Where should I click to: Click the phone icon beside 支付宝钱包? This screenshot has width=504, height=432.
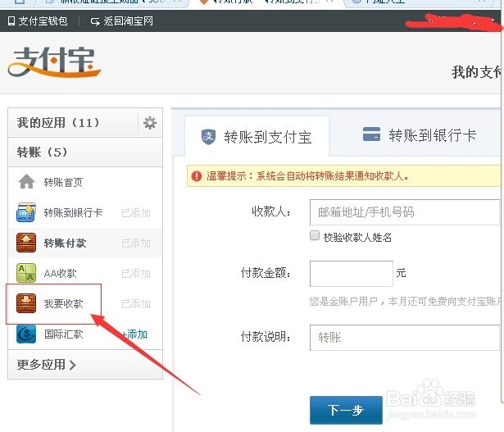click(11, 21)
